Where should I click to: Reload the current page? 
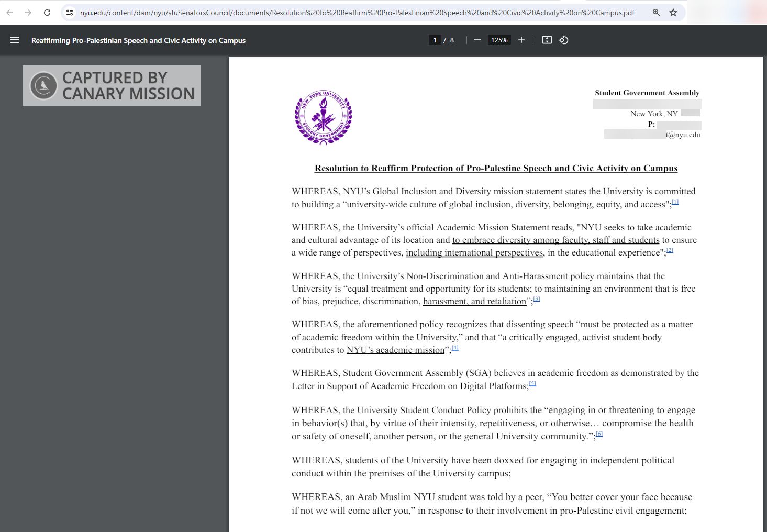47,13
